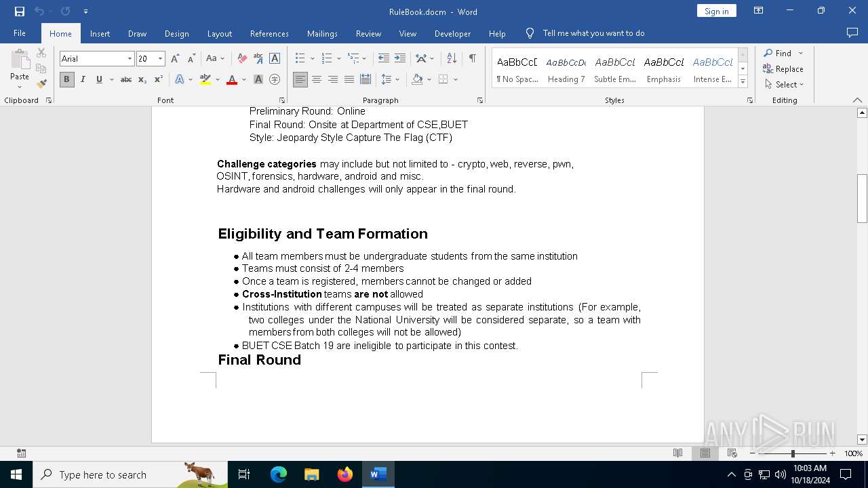Image resolution: width=868 pixels, height=488 pixels.
Task: Open the Paragraph dialog launcher
Action: coord(480,100)
